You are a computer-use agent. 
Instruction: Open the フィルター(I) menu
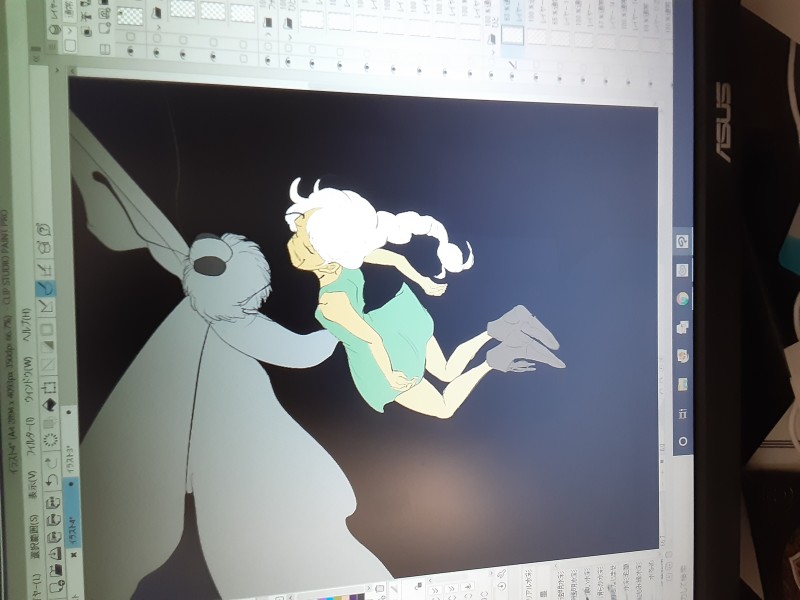pyautogui.click(x=30, y=434)
